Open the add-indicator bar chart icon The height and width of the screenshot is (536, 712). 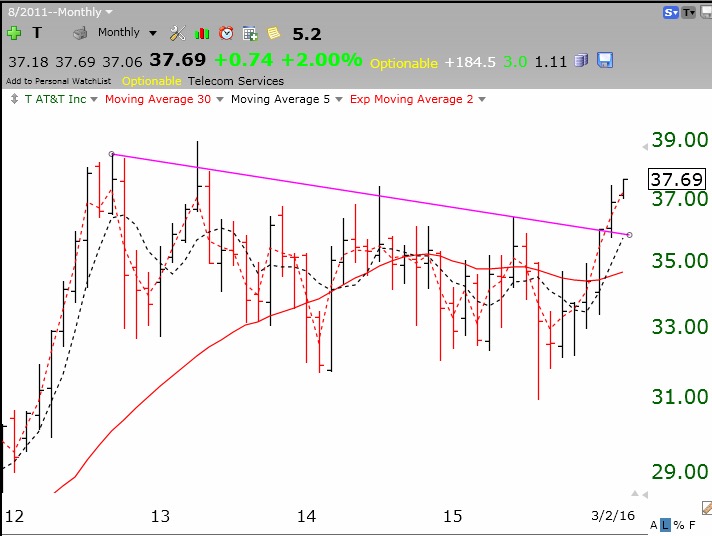coord(202,33)
